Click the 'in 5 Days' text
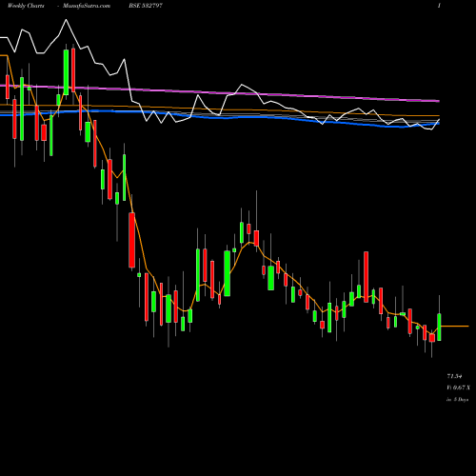The width and height of the screenshot is (476, 476). tap(457, 400)
